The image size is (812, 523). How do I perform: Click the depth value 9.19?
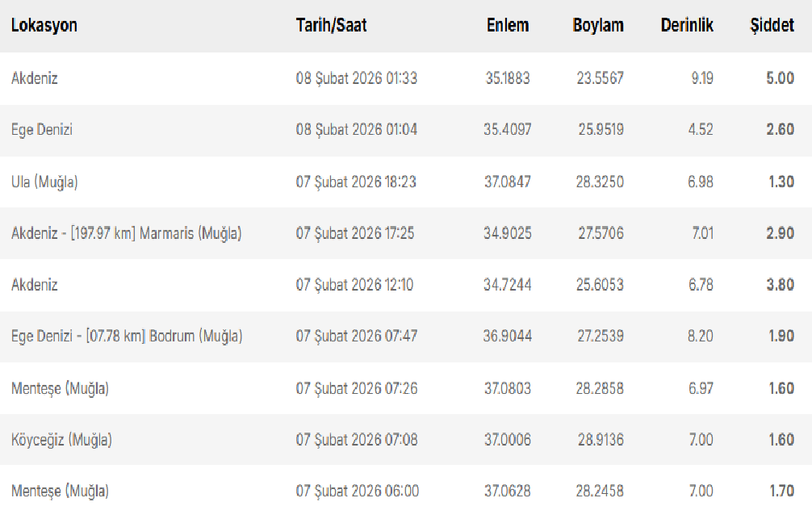[x=701, y=78]
